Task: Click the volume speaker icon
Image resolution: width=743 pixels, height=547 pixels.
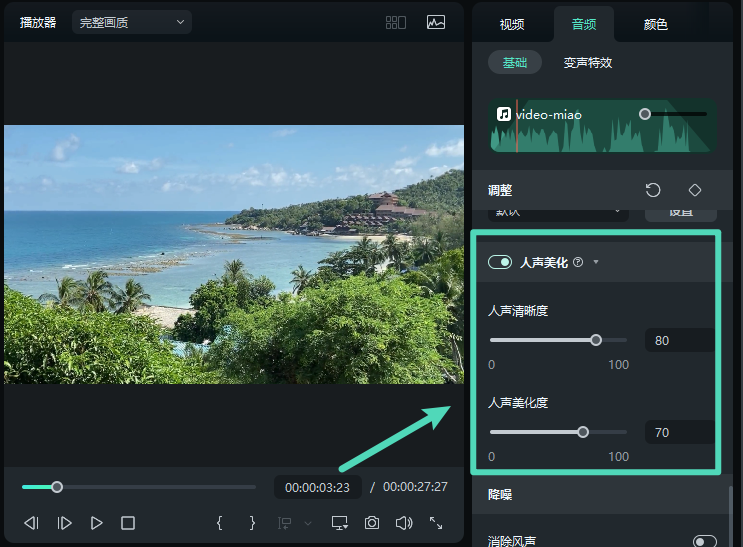Action: click(404, 523)
